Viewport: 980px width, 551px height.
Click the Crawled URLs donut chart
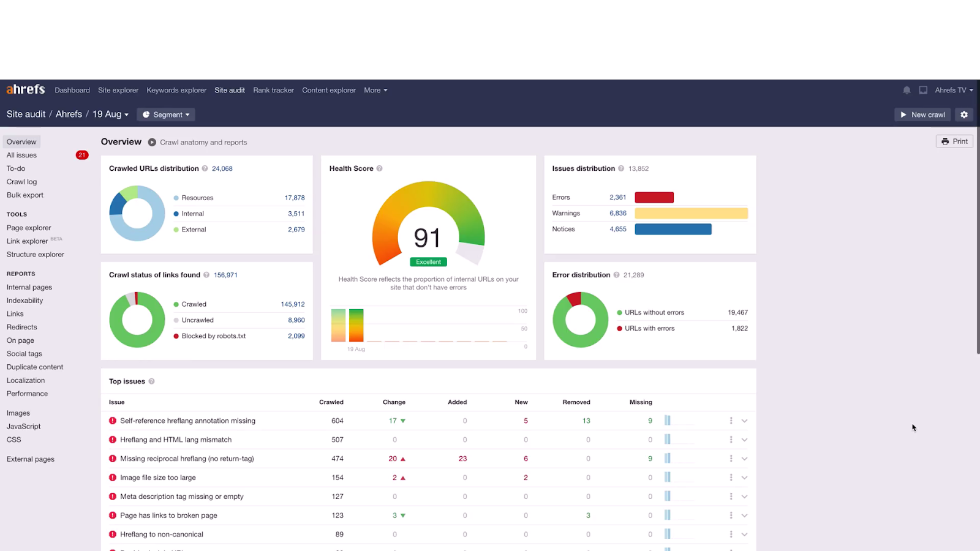137,213
